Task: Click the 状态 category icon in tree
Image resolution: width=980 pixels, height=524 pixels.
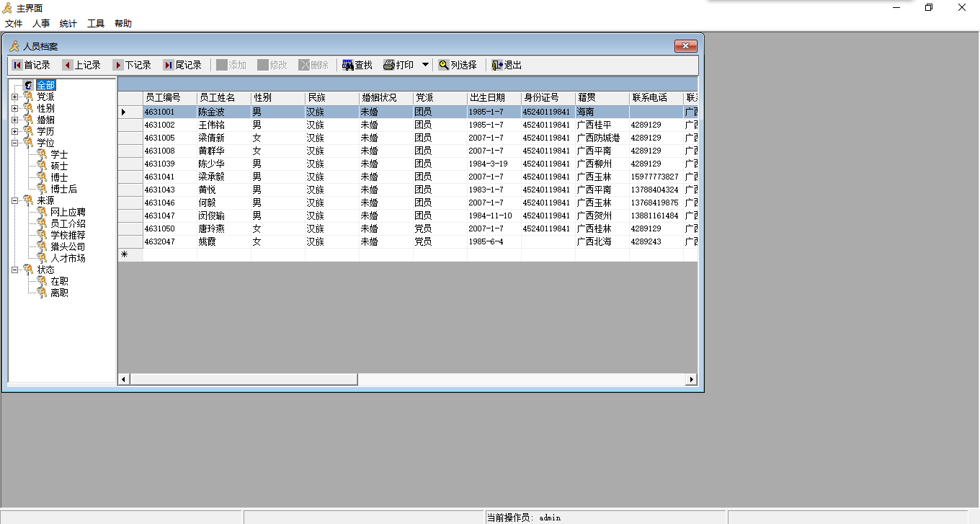Action: [28, 270]
